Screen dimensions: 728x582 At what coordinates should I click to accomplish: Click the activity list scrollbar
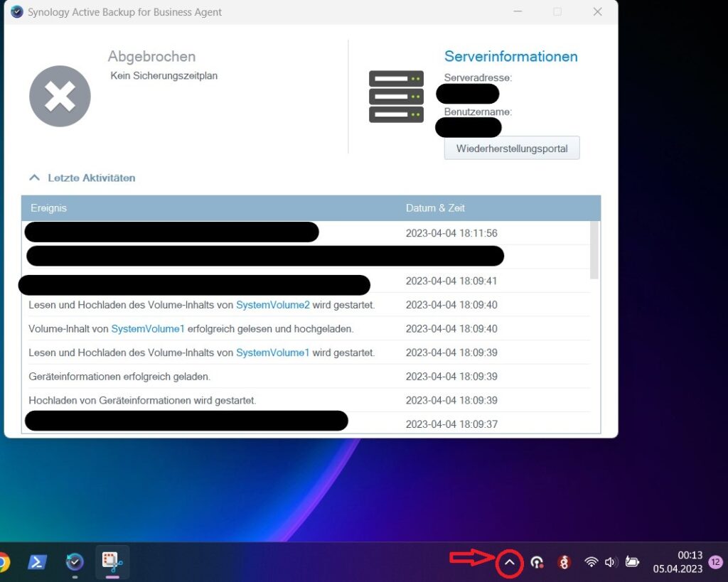(x=594, y=250)
